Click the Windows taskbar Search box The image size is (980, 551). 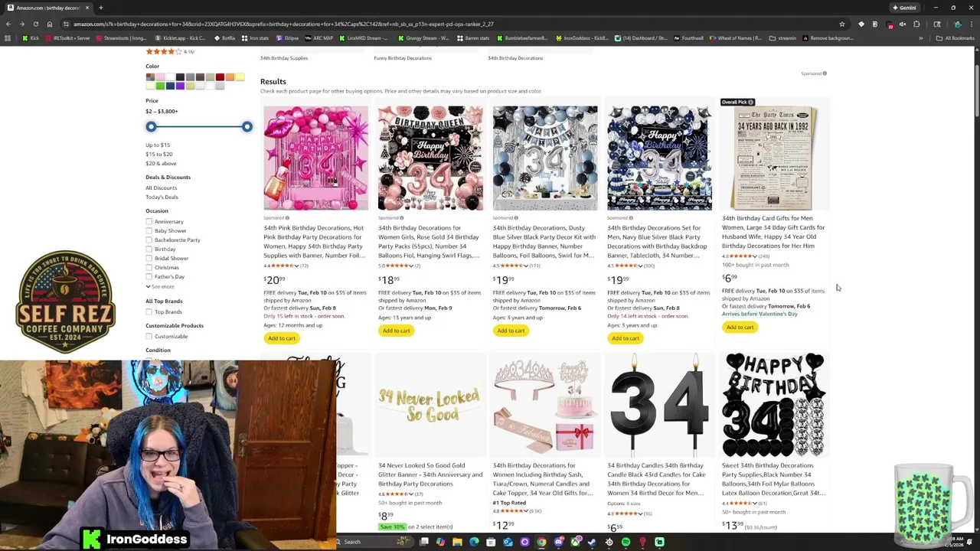click(375, 542)
